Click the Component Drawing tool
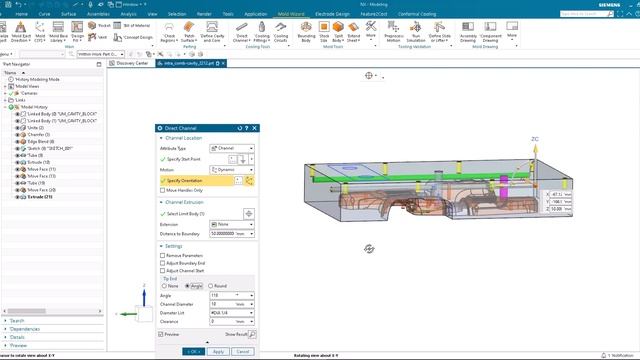Viewport: 640px width, 360px height. point(490,32)
